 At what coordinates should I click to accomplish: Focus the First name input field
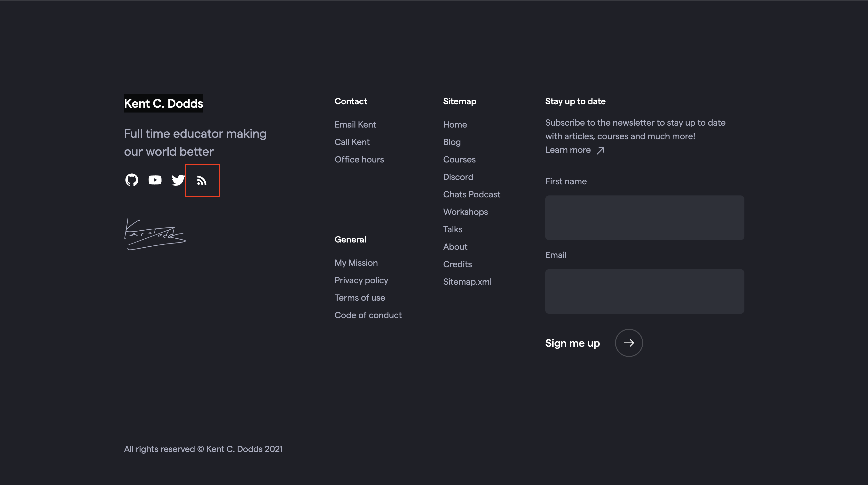click(644, 218)
